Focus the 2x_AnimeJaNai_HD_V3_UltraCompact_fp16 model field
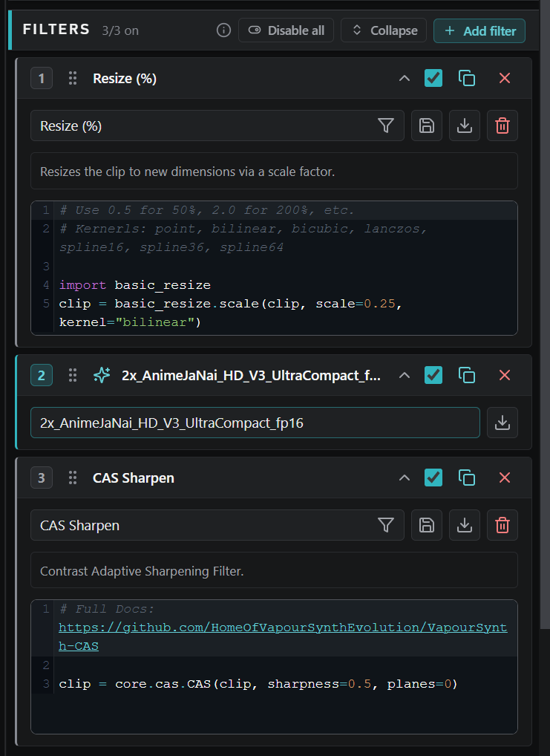550x756 pixels. (255, 423)
